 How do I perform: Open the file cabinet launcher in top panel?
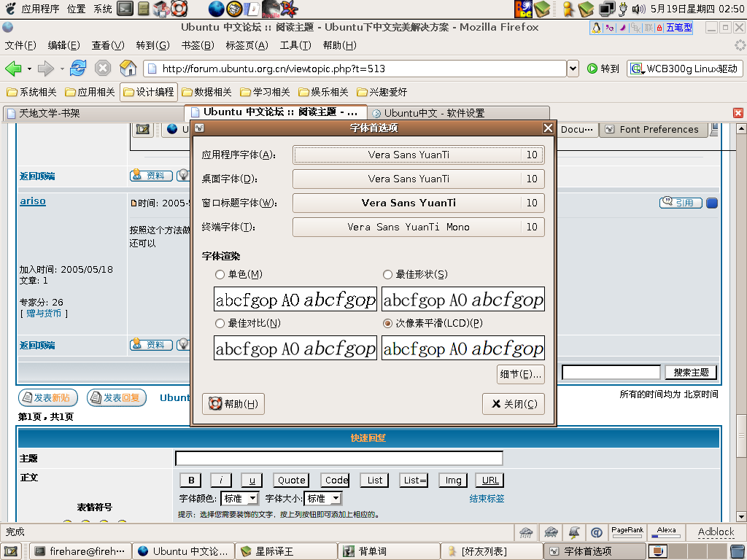click(x=144, y=8)
